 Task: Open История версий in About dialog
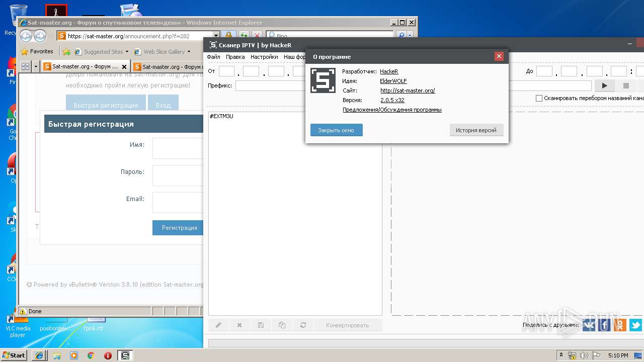click(x=476, y=130)
